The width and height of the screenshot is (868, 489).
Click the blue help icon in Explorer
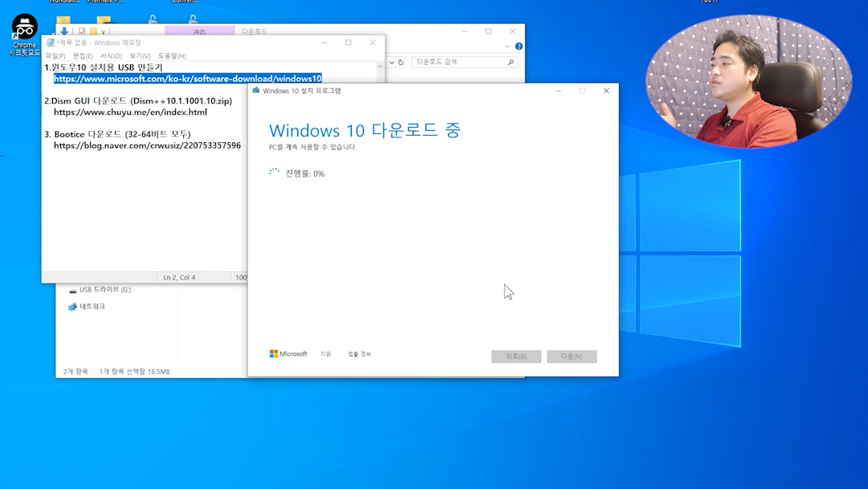(x=519, y=47)
